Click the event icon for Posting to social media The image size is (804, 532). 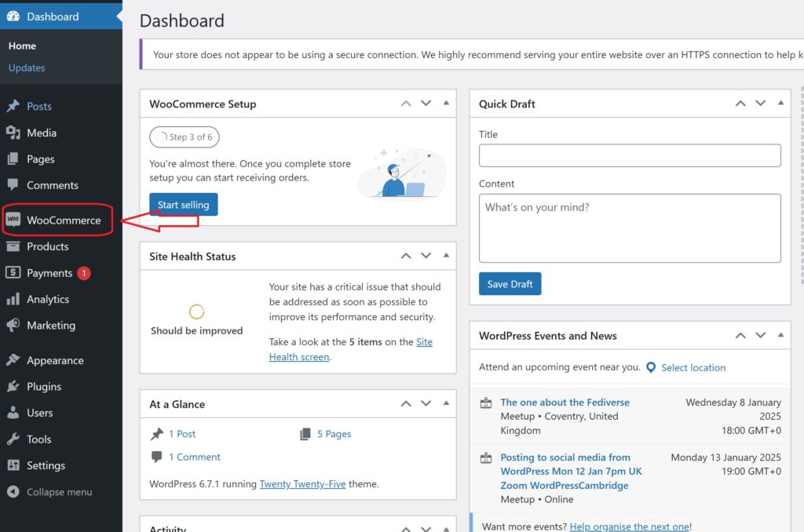tap(485, 457)
